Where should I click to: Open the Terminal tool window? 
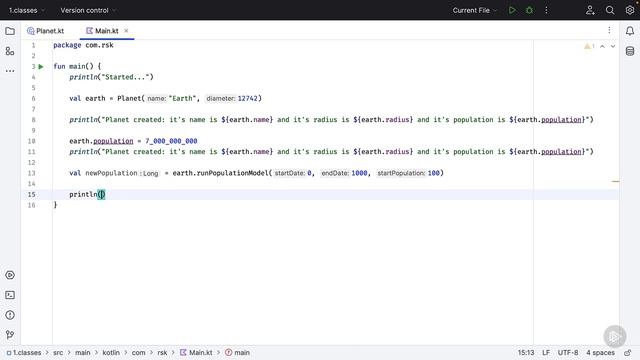[x=10, y=295]
